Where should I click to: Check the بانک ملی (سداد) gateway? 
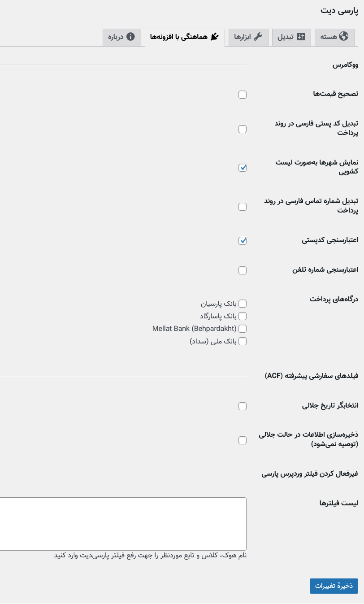tap(243, 341)
